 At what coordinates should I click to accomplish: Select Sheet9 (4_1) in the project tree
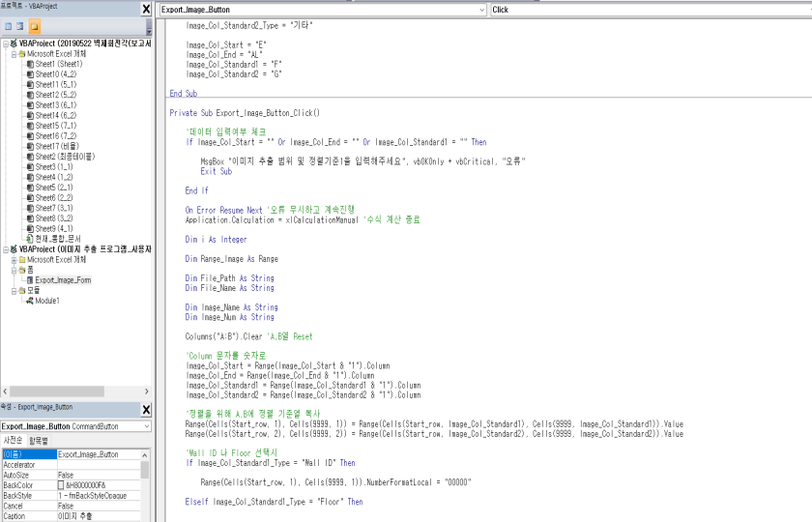coord(56,228)
